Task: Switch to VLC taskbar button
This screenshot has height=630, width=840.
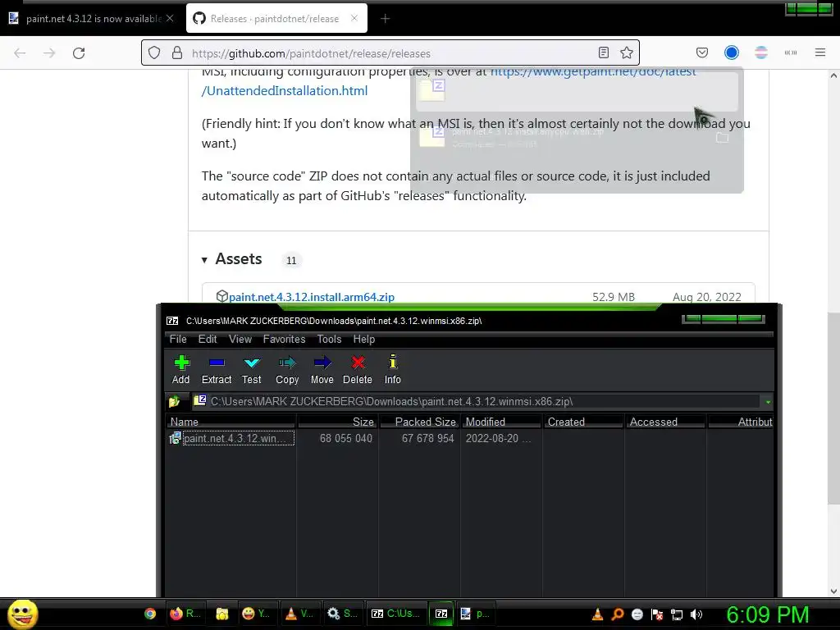Action: (299, 614)
